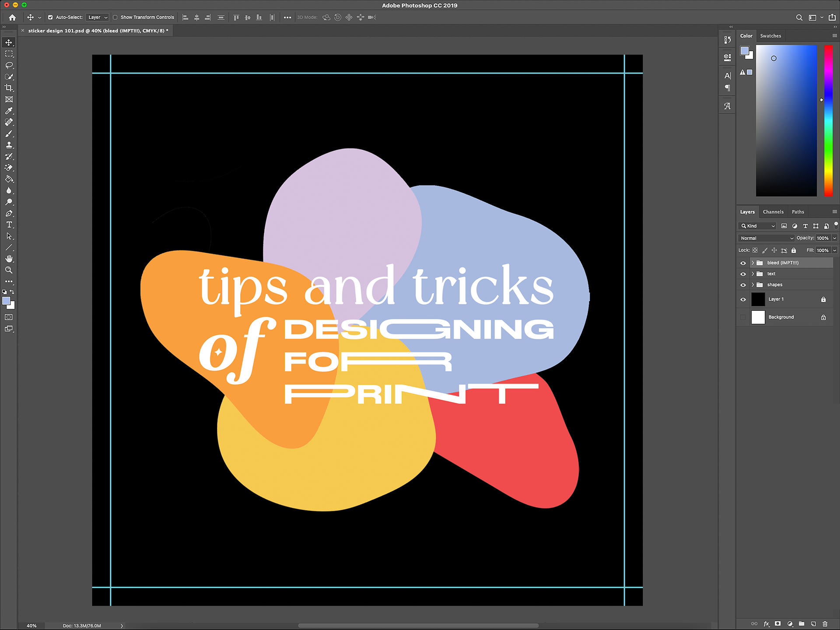Open more align options ellipsis
The height and width of the screenshot is (630, 840).
(x=287, y=18)
